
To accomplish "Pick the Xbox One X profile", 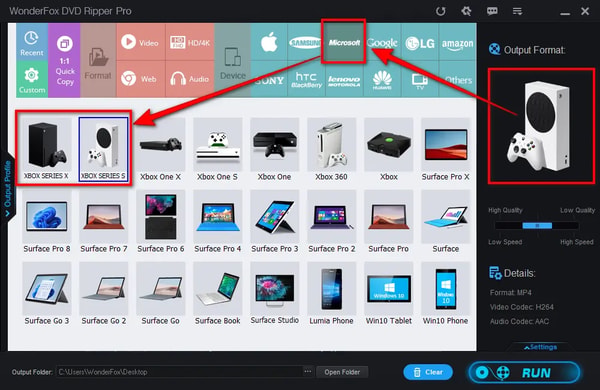I will pyautogui.click(x=160, y=150).
